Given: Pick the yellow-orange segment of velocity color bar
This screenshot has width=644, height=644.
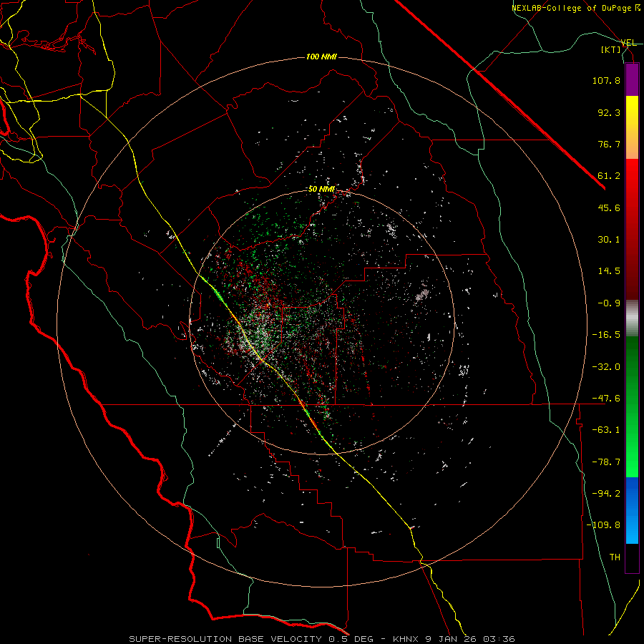Looking at the screenshot, I should [632, 127].
